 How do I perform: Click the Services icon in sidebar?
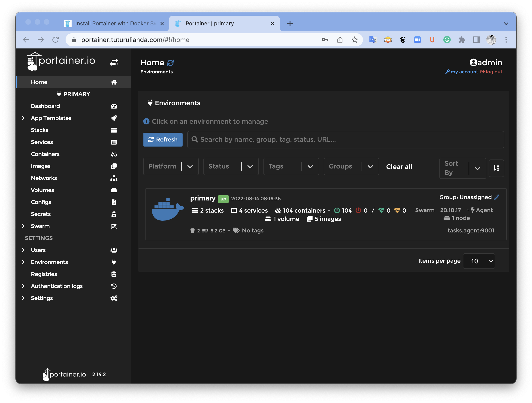point(114,142)
